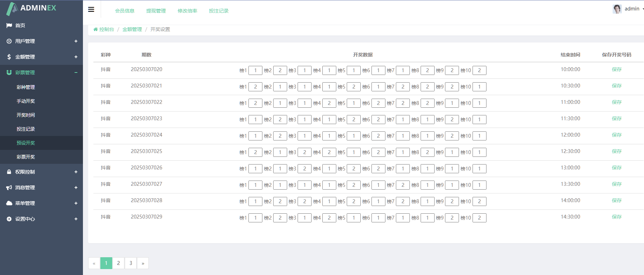
Task: Click the ADMINEX logo
Action: click(31, 8)
